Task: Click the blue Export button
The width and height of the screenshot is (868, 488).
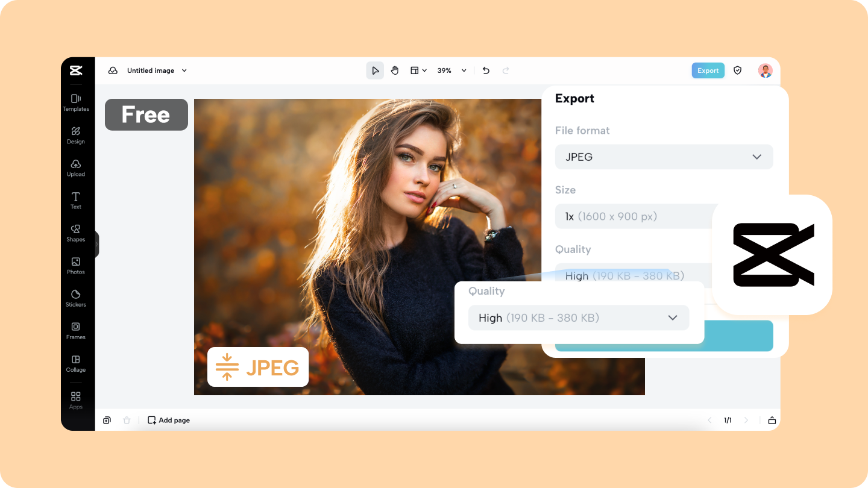Action: [708, 70]
